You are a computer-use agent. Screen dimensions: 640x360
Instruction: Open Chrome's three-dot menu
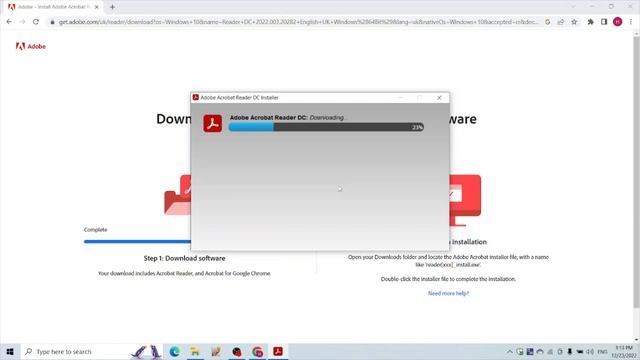point(631,22)
